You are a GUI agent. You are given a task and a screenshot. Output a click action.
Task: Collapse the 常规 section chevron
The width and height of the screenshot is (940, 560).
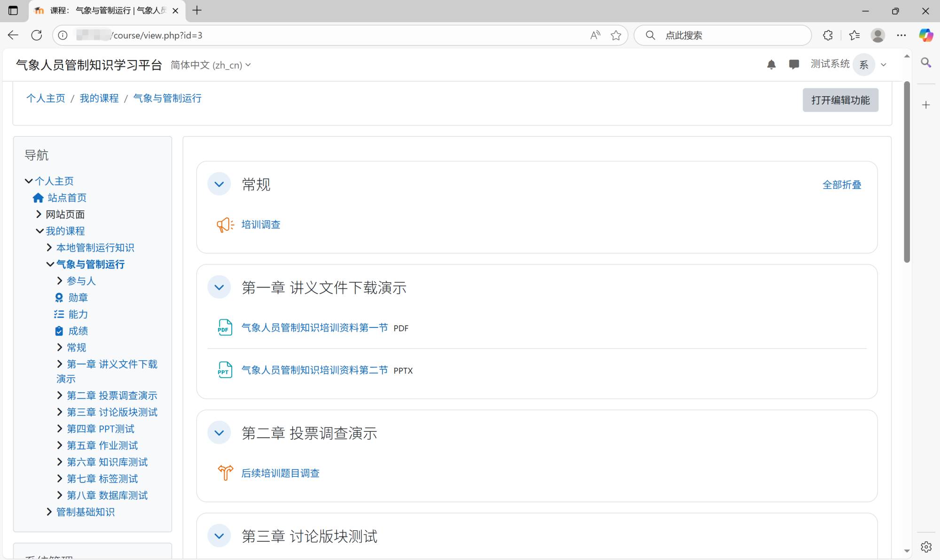click(219, 184)
